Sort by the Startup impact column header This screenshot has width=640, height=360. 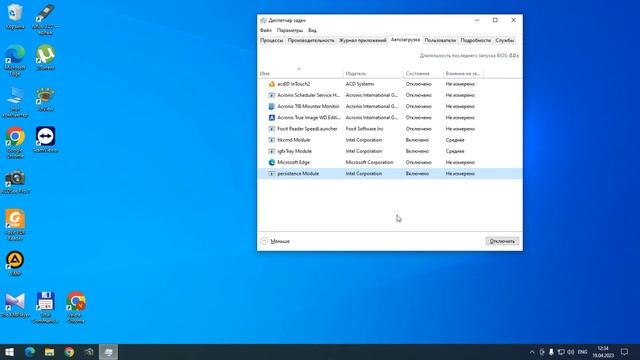pos(463,73)
